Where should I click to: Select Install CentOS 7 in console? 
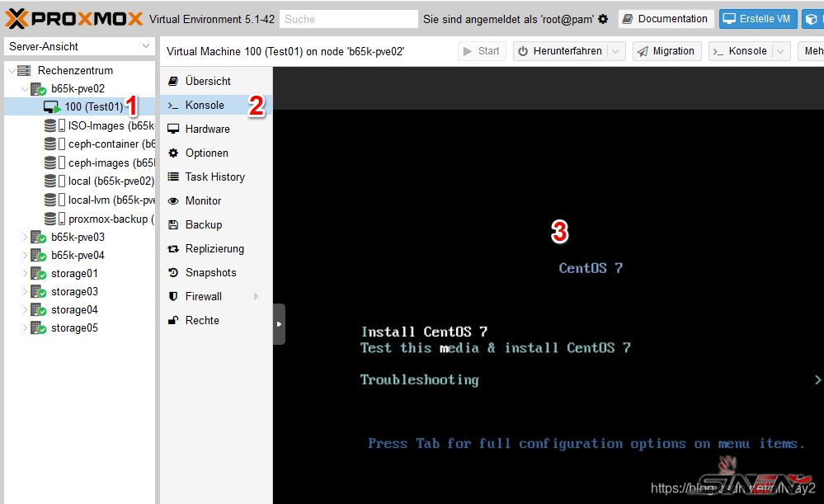tap(424, 332)
